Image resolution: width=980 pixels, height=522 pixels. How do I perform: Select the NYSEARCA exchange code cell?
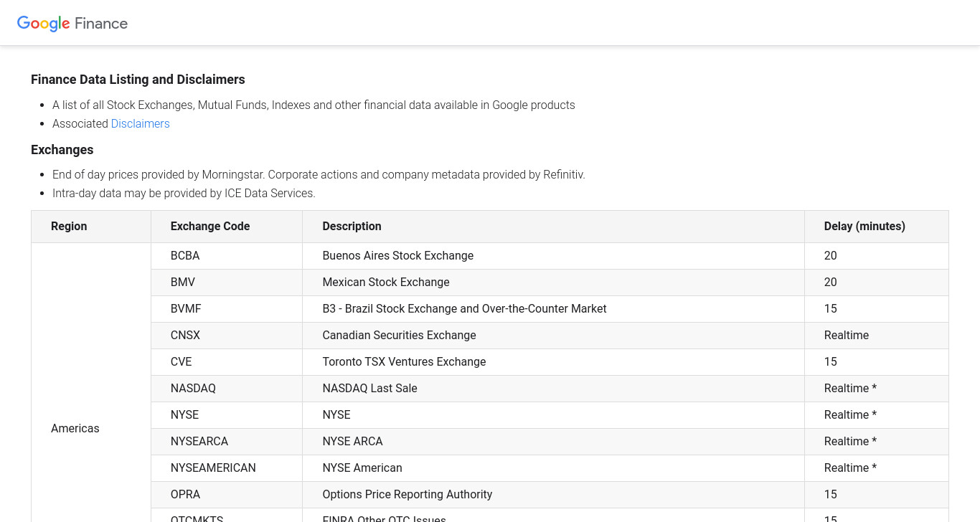[227, 442]
